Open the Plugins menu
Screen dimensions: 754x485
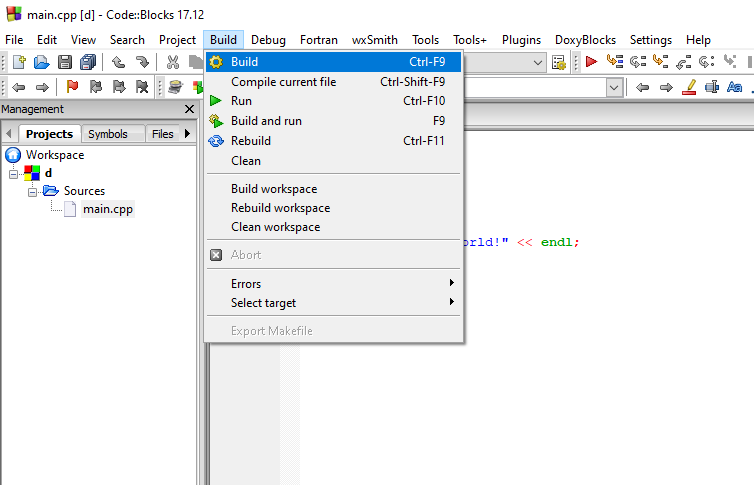coord(521,40)
